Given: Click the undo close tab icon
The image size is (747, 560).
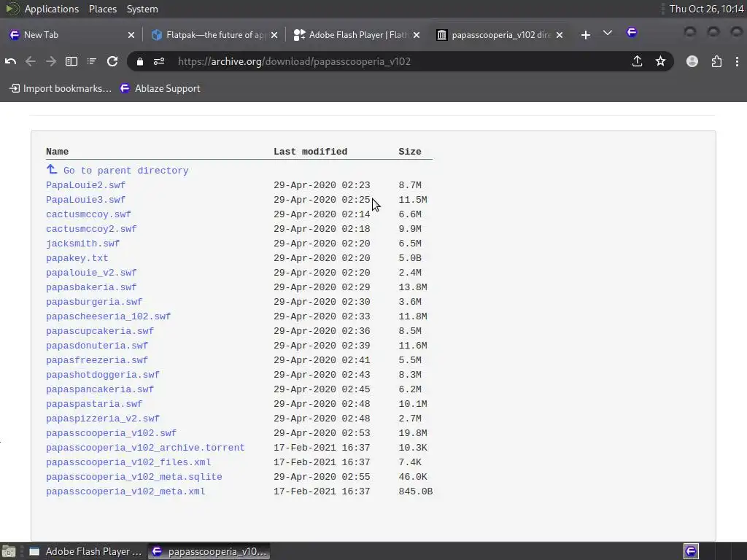Looking at the screenshot, I should click(10, 61).
